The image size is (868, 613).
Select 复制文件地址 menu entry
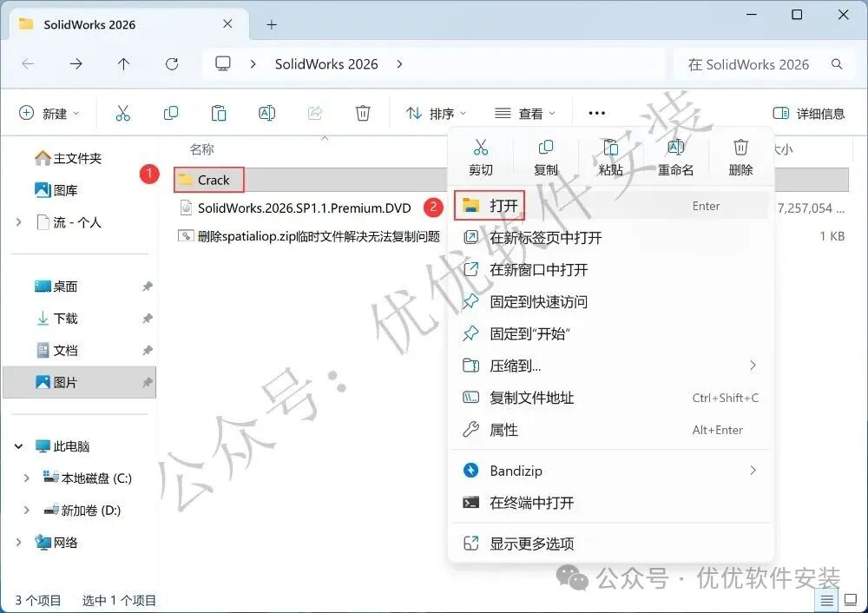[x=610, y=399]
